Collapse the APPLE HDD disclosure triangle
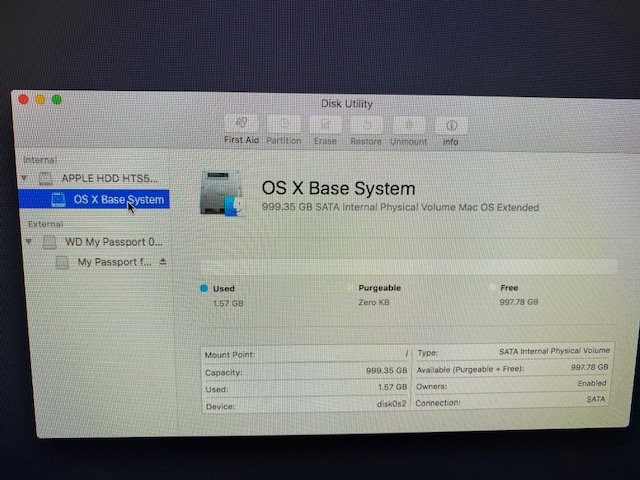The image size is (640, 480). [24, 178]
